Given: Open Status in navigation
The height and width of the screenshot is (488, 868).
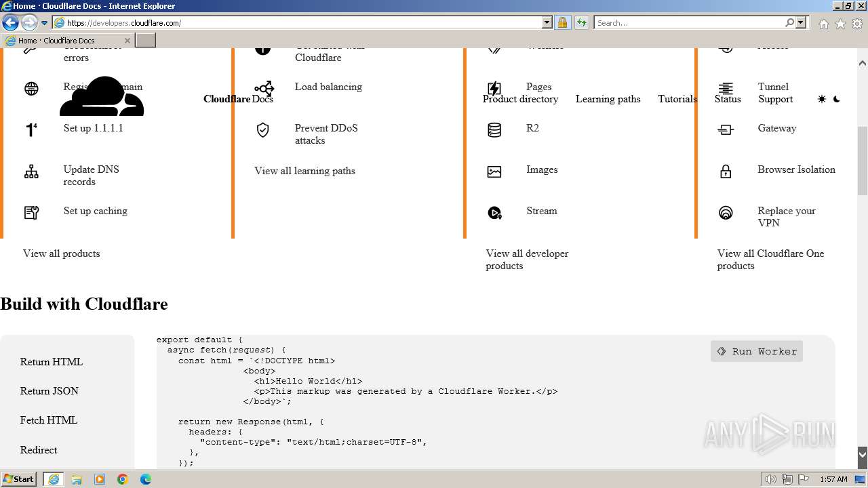Looking at the screenshot, I should pyautogui.click(x=728, y=99).
